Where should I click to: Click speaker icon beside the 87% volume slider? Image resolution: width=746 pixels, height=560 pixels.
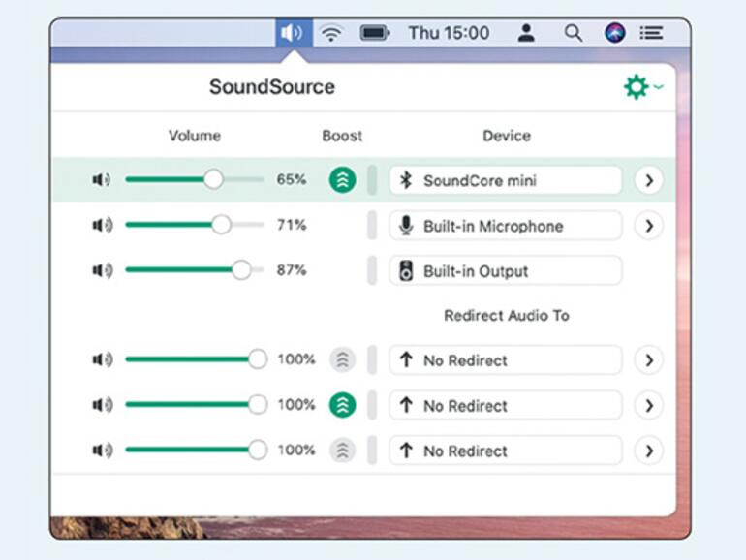[x=102, y=270]
